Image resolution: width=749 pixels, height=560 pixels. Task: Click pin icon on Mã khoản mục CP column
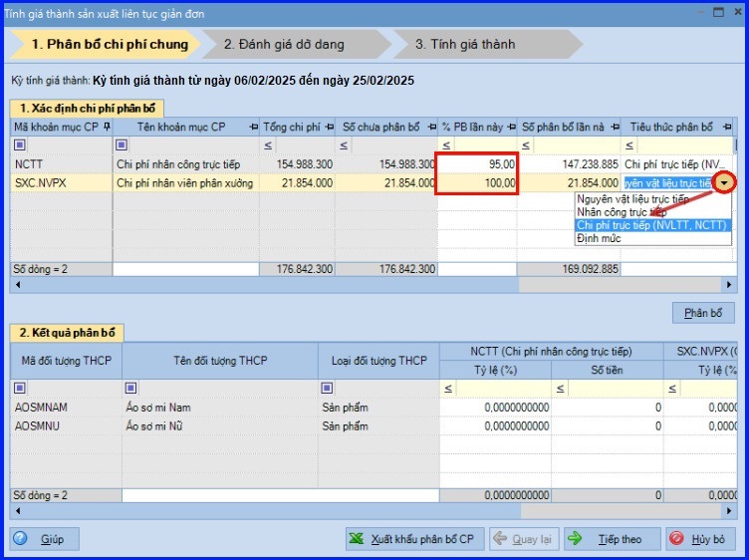[107, 128]
